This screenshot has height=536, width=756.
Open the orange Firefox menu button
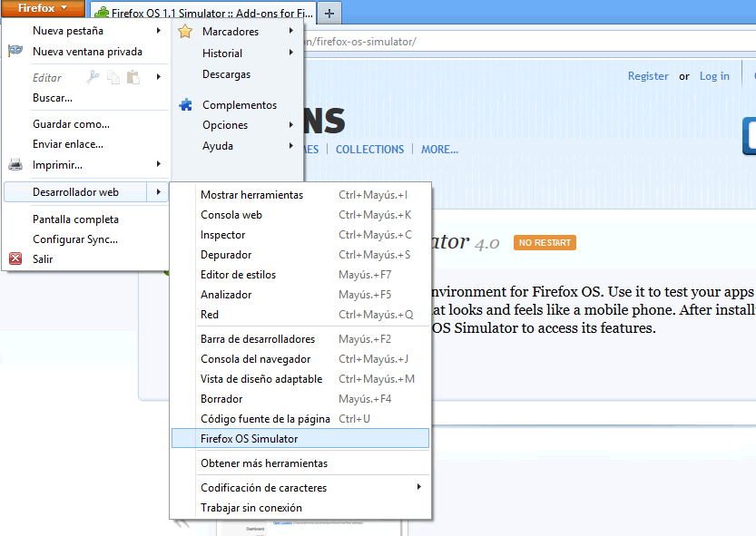coord(43,8)
